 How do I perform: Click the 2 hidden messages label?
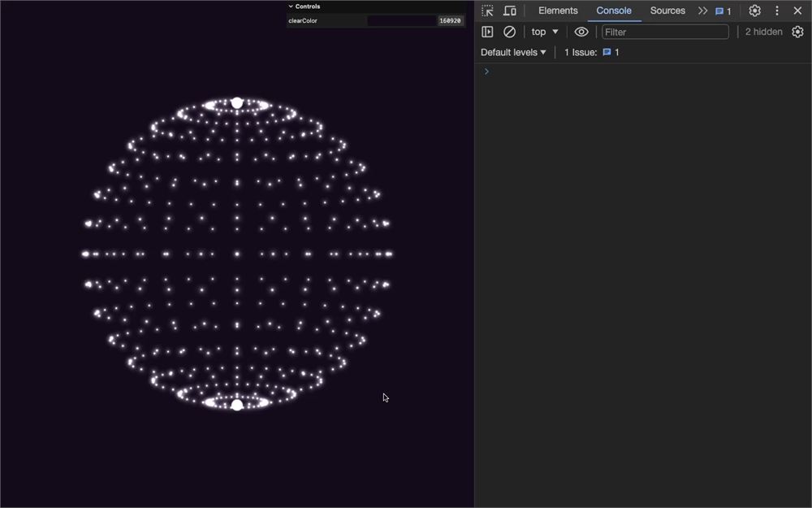point(764,33)
